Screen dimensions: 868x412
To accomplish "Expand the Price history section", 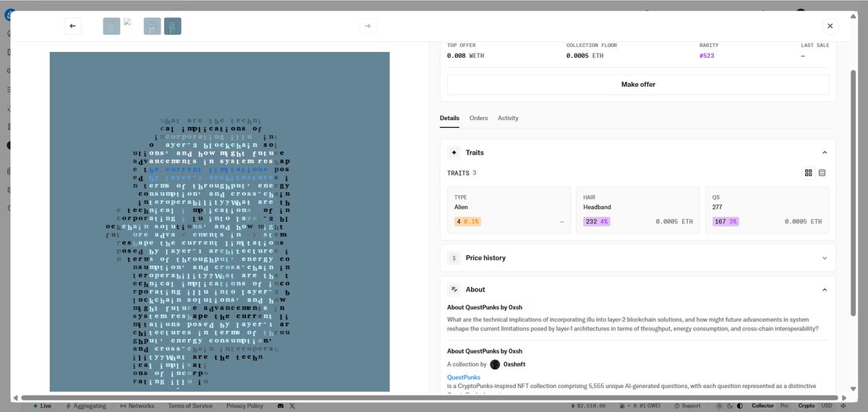I will 638,258.
